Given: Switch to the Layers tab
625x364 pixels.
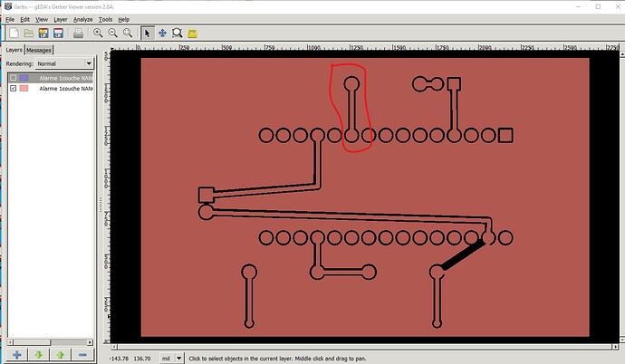Looking at the screenshot, I should (14, 50).
